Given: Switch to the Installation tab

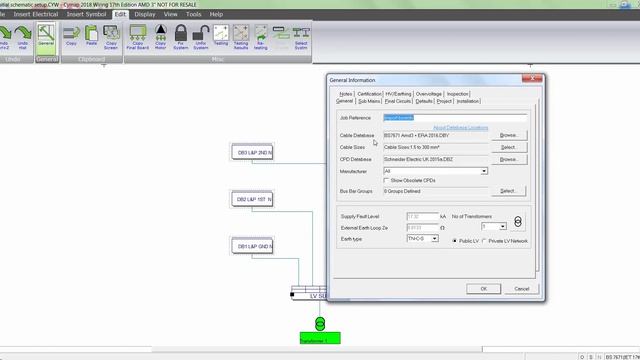Looking at the screenshot, I should click(468, 101).
